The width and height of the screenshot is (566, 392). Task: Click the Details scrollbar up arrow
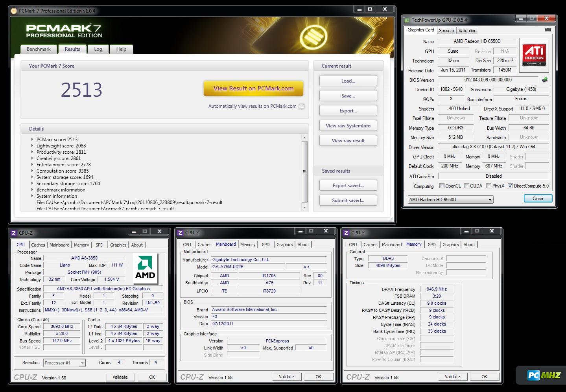304,138
